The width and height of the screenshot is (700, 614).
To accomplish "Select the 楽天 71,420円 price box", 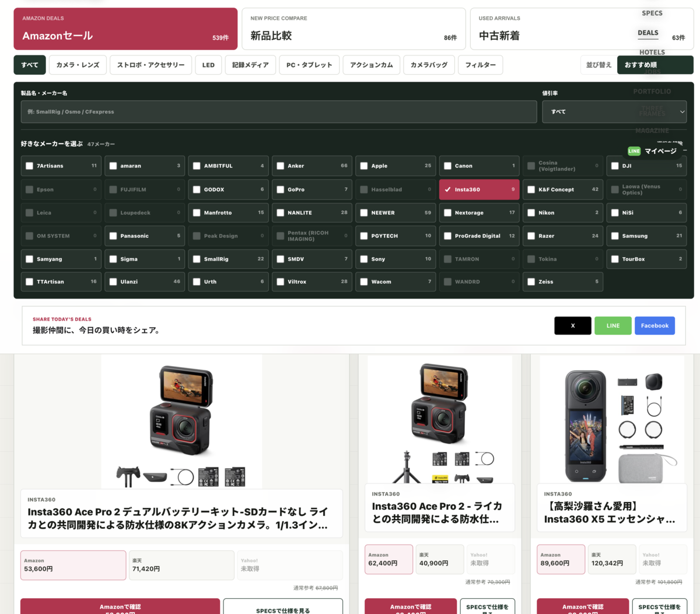I will (x=181, y=565).
